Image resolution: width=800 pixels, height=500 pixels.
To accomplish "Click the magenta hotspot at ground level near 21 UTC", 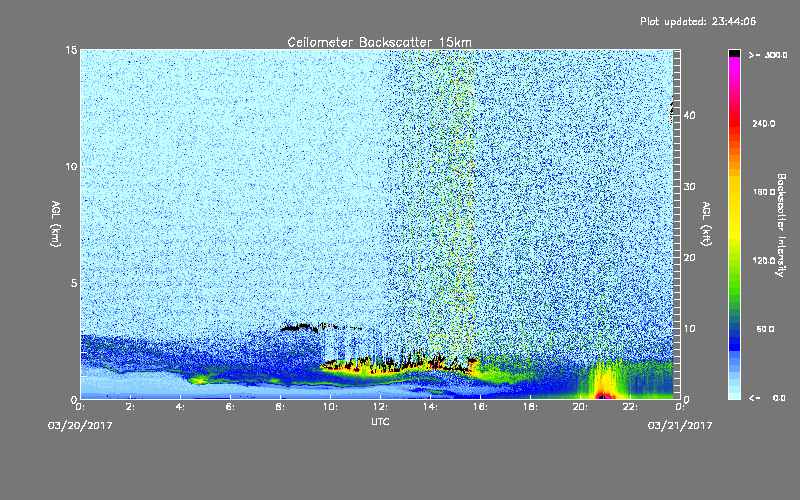I will pos(603,396).
